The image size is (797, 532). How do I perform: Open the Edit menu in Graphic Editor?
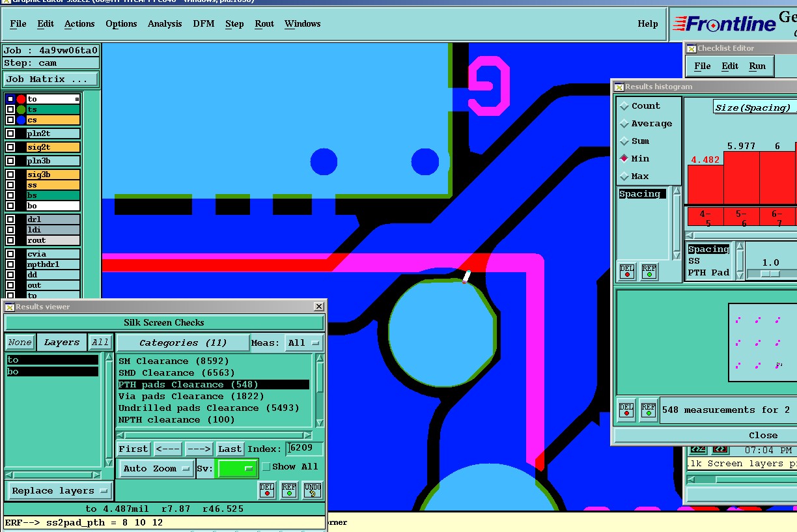46,23
